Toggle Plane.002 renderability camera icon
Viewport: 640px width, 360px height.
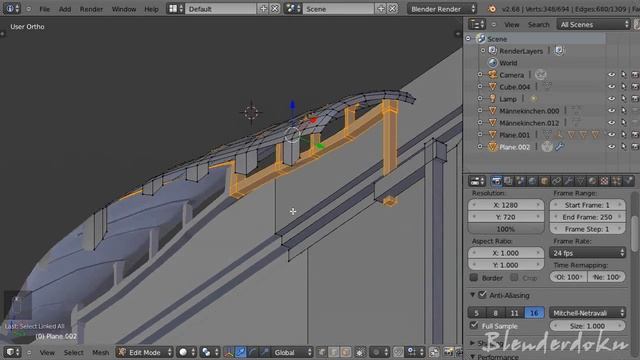(x=635, y=147)
